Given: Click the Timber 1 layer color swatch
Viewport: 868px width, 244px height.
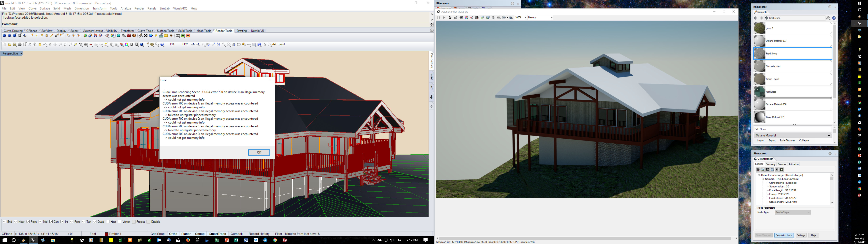Looking at the screenshot, I should [x=106, y=234].
